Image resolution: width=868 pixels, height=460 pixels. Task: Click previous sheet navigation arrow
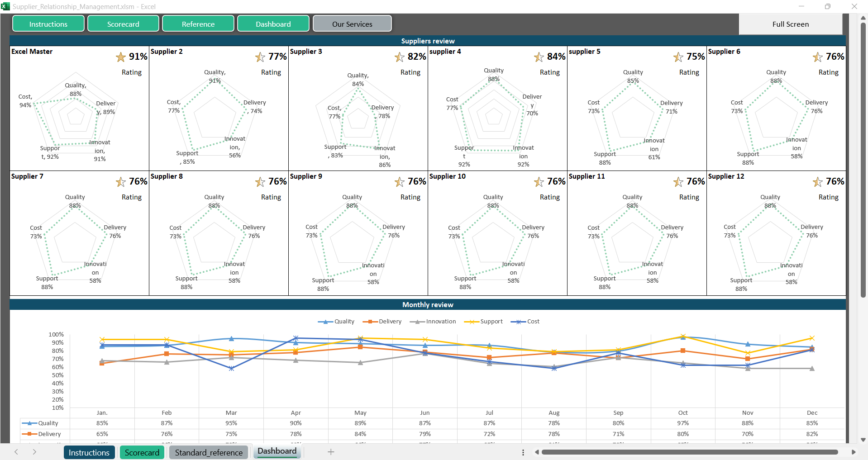16,452
